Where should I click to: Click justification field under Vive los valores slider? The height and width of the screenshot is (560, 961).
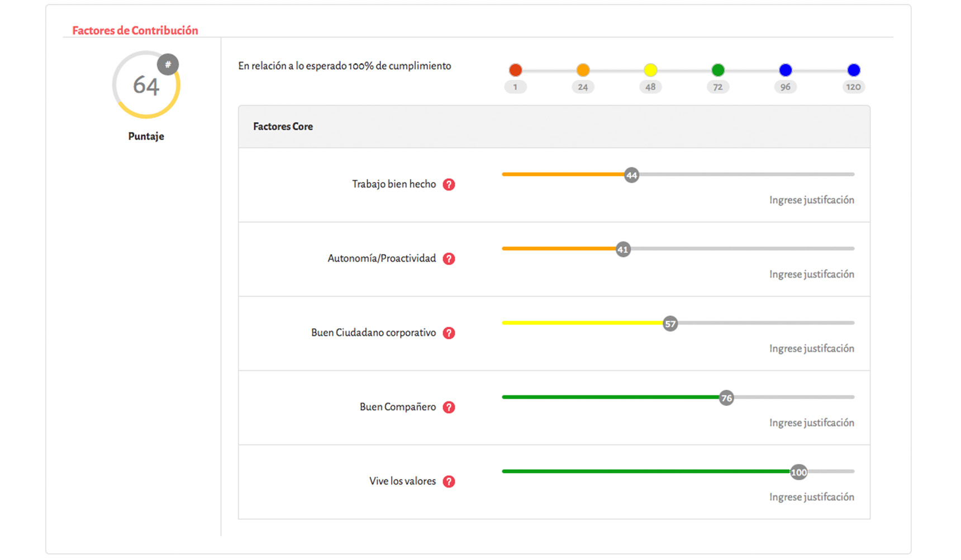811,497
